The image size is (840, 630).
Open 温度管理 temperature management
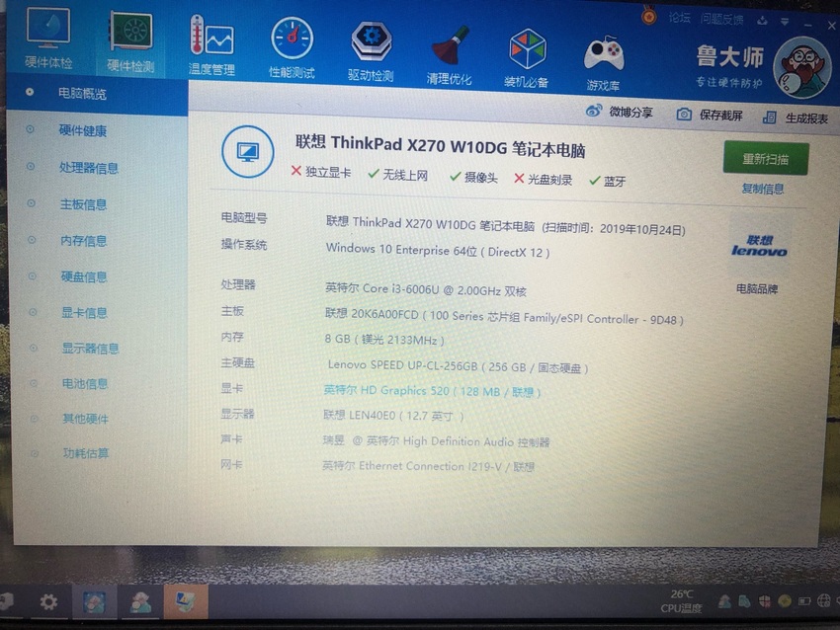tap(211, 45)
